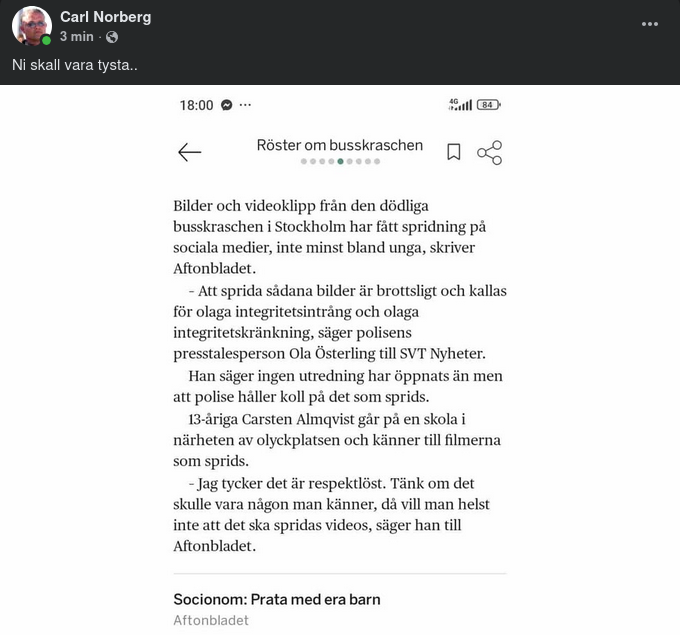Bookmark the article with the bookmark icon

click(x=453, y=152)
